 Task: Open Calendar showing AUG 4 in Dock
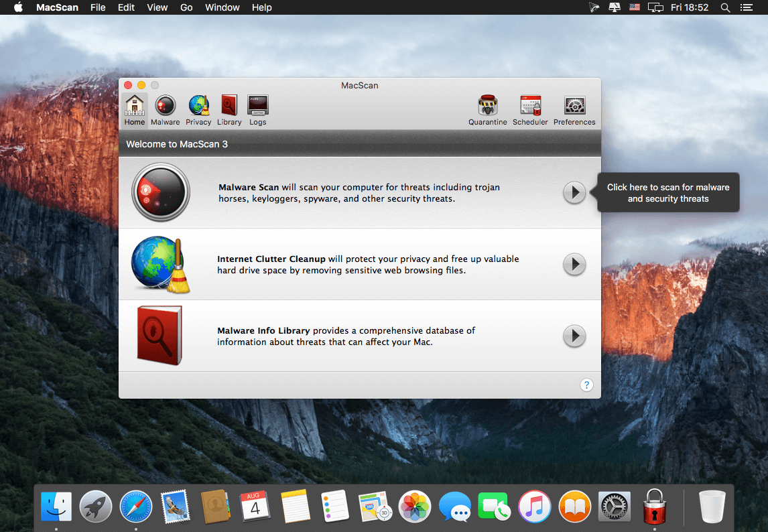point(255,507)
